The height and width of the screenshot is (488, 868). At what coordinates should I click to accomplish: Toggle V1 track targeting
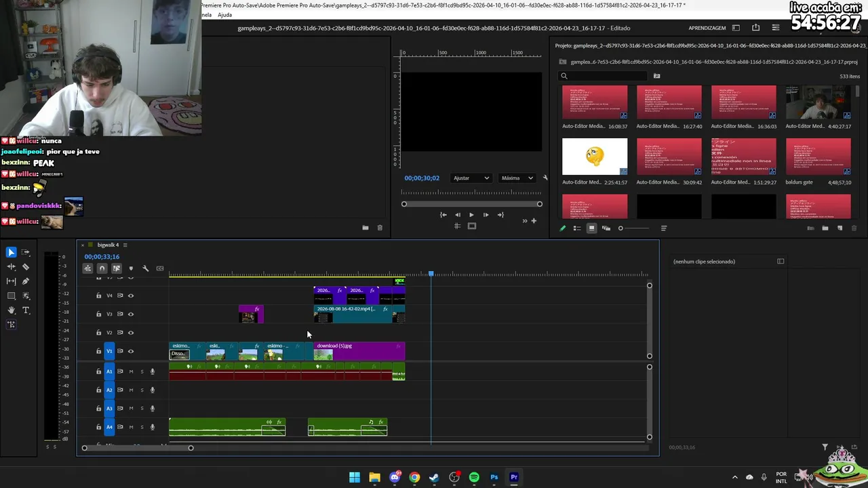point(109,351)
